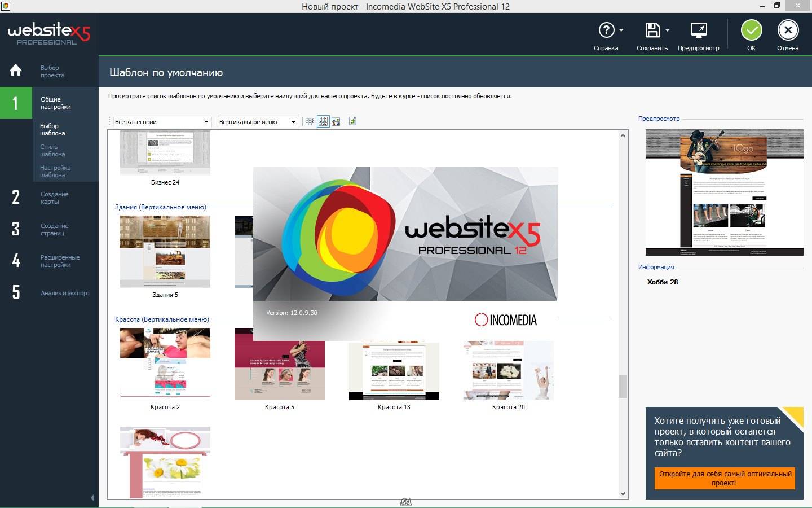Viewport: 812px width, 508px height.
Task: Switch to large thumbnails view icon
Action: tap(336, 121)
